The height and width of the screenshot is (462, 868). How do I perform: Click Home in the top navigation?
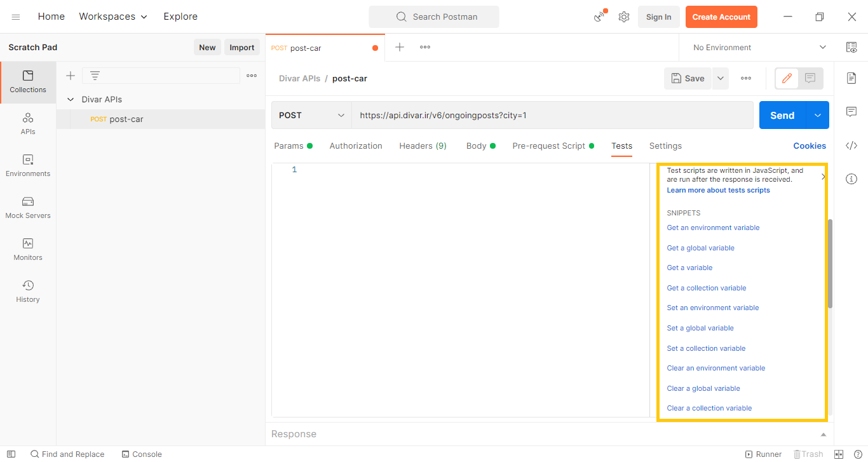51,17
